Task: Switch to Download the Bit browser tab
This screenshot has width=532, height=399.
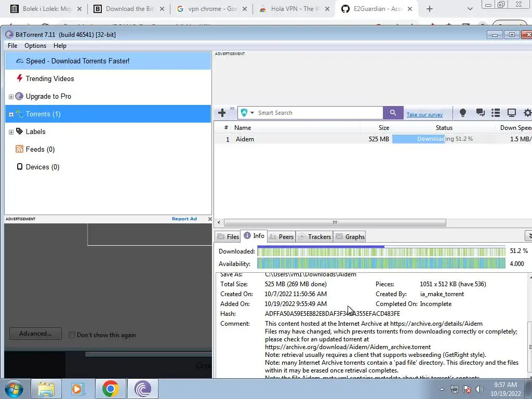Action: 129,9
